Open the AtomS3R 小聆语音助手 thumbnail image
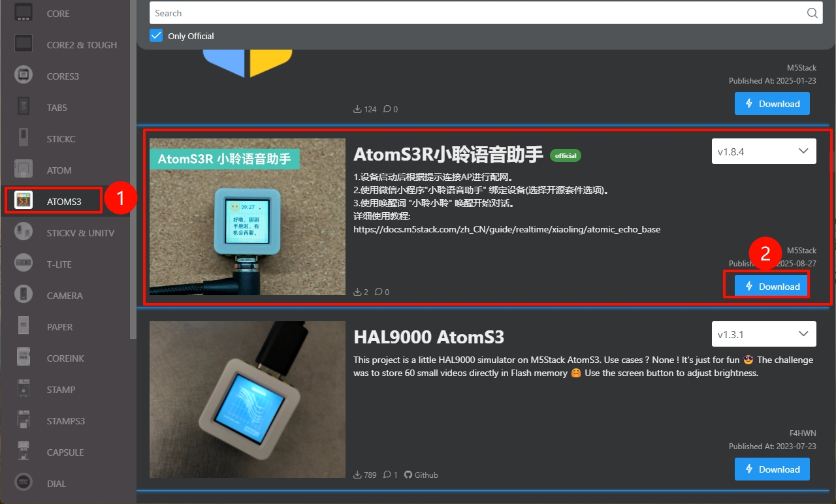 (248, 217)
